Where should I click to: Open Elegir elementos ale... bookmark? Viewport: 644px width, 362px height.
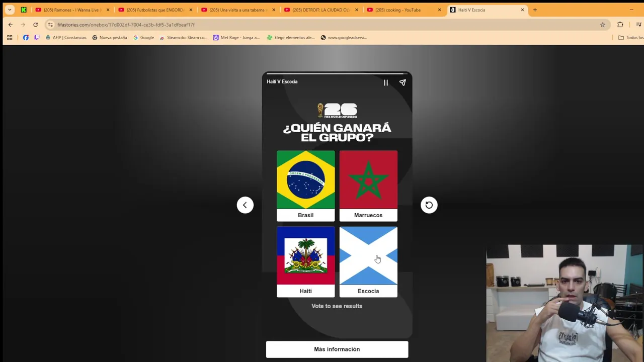click(291, 38)
